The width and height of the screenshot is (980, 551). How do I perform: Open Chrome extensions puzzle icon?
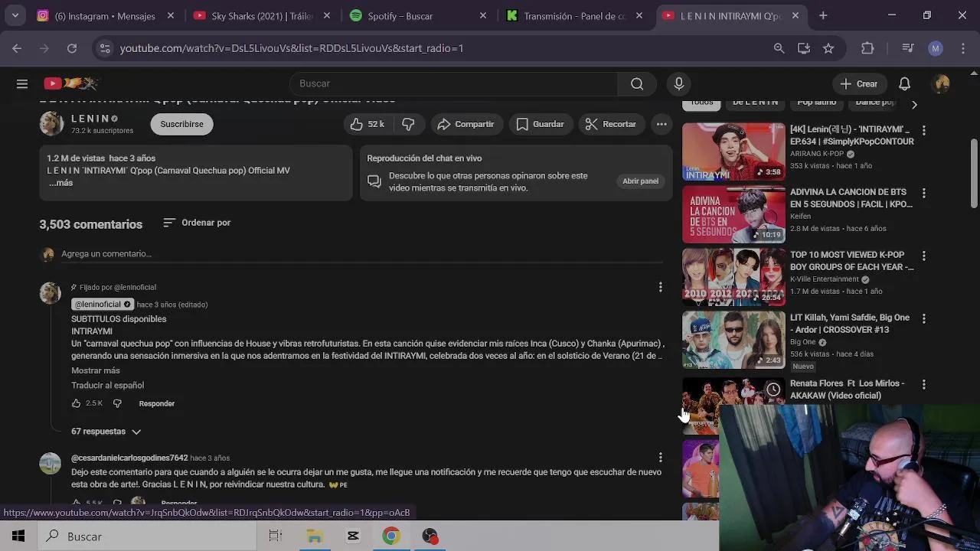pos(867,48)
